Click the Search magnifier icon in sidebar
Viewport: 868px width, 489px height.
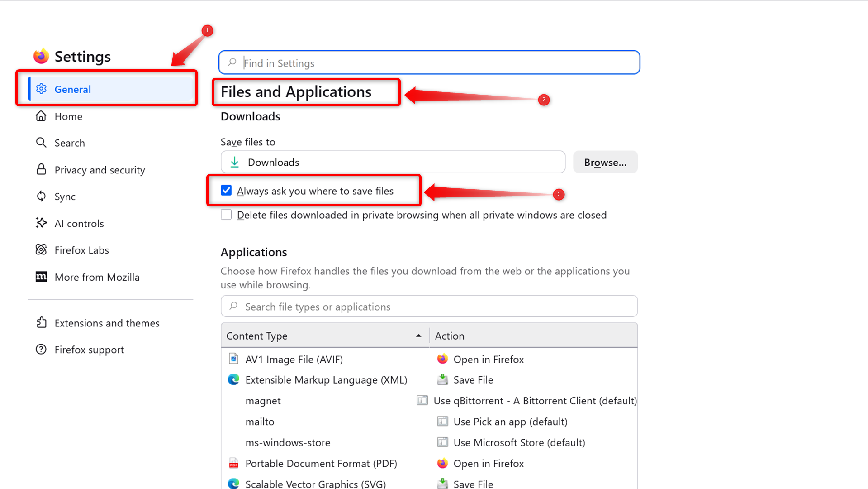tap(41, 143)
